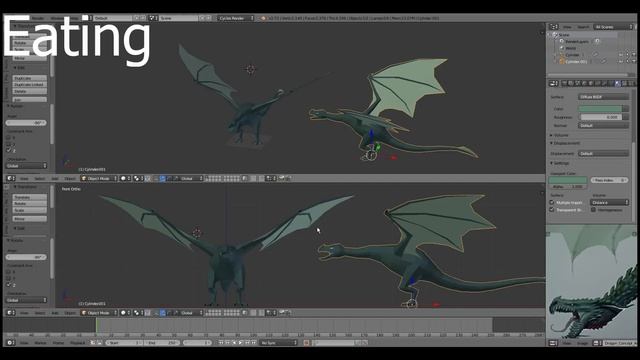This screenshot has width=640, height=360.
Task: Toggle translate manipulator in lower viewport header
Action: 162,313
